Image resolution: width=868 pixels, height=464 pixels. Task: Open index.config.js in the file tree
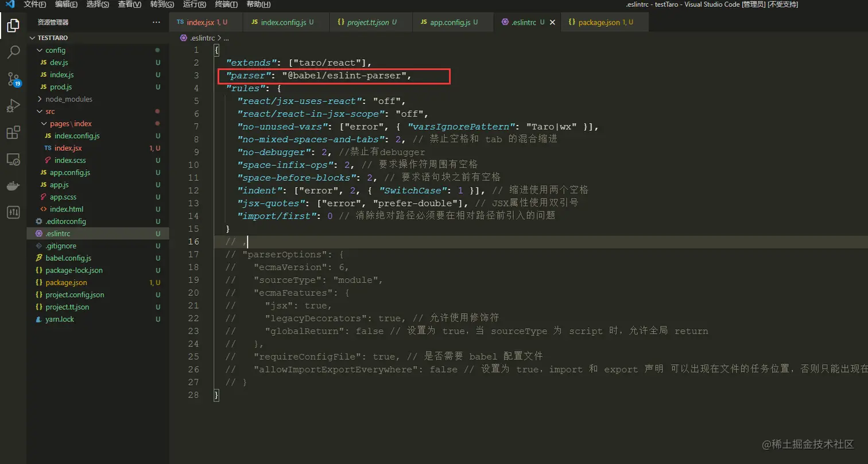[x=98, y=136]
